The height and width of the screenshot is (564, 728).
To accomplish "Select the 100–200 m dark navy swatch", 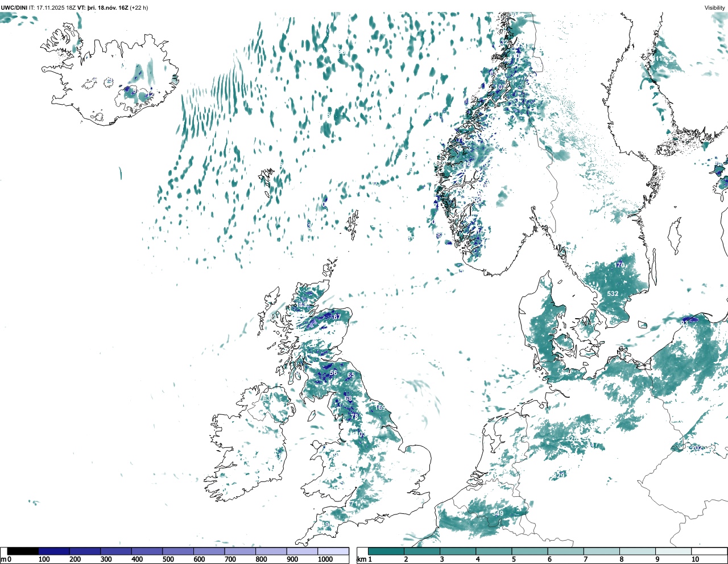I will coord(54,551).
